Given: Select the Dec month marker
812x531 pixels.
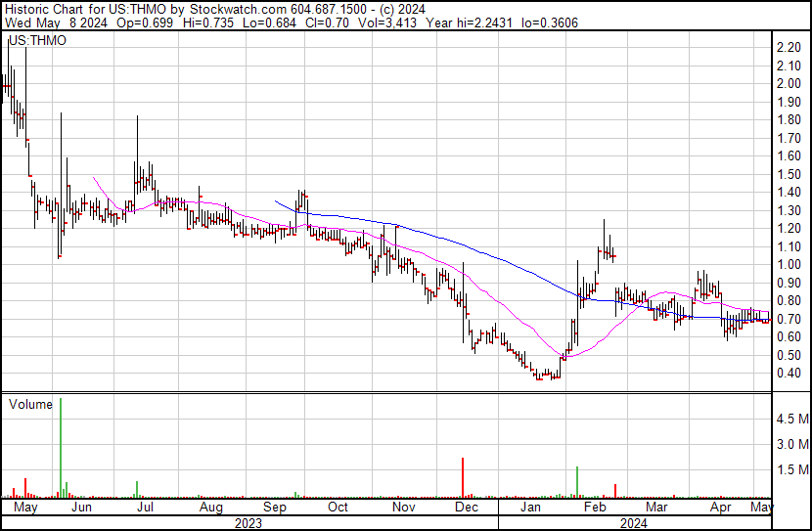Looking at the screenshot, I should [x=467, y=508].
